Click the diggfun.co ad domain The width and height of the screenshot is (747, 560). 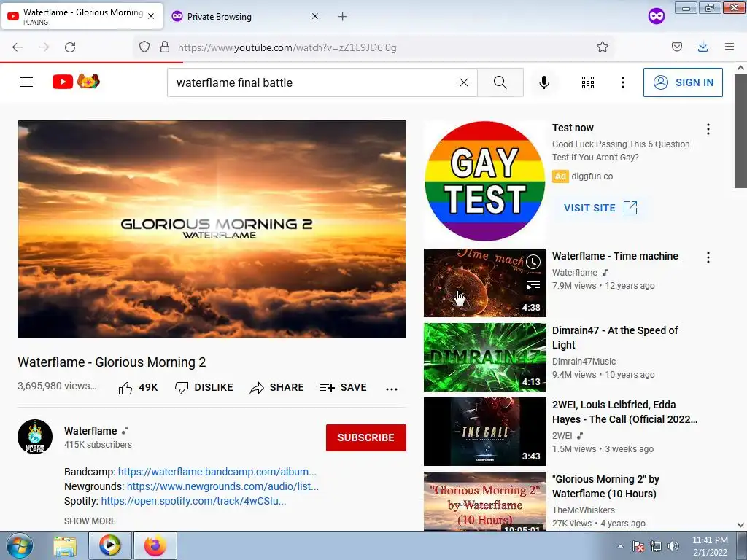click(x=592, y=176)
